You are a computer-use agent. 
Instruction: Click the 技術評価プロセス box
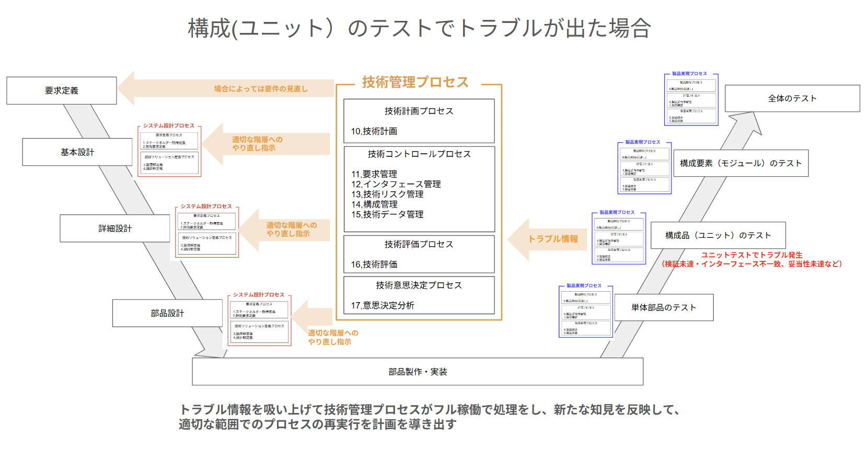(x=419, y=255)
